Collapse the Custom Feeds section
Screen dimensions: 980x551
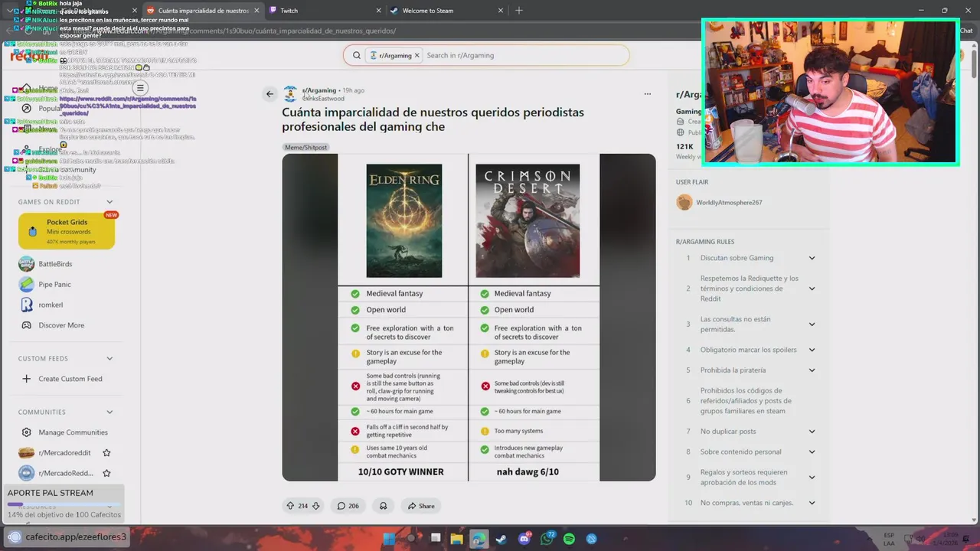point(109,358)
